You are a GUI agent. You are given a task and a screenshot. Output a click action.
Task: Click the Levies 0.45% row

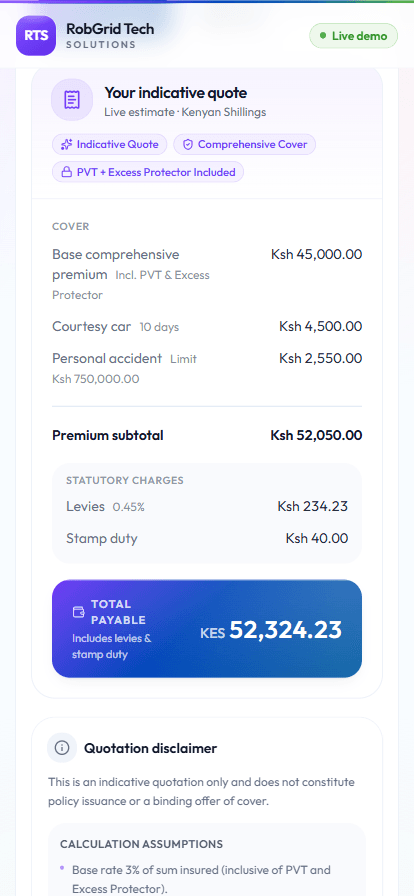pos(207,506)
